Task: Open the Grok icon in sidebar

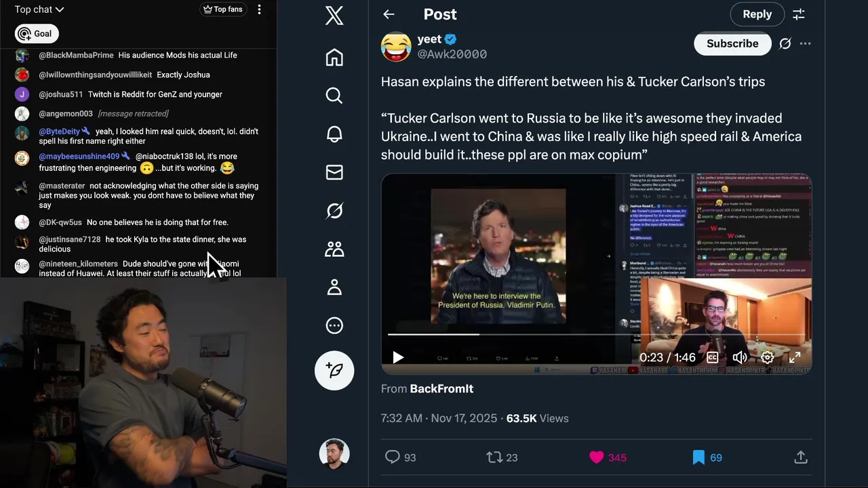Action: (x=334, y=211)
